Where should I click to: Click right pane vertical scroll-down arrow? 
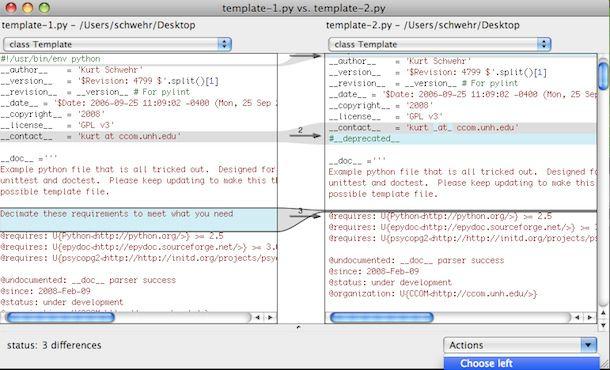click(603, 325)
